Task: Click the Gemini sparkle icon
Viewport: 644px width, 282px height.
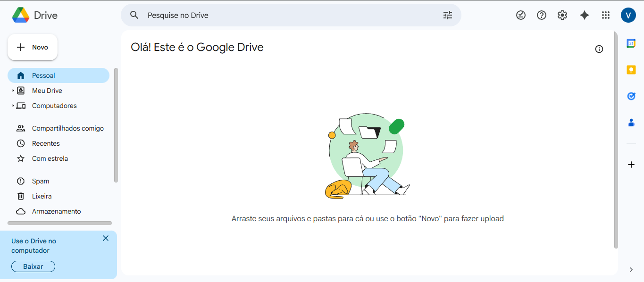Action: 585,15
